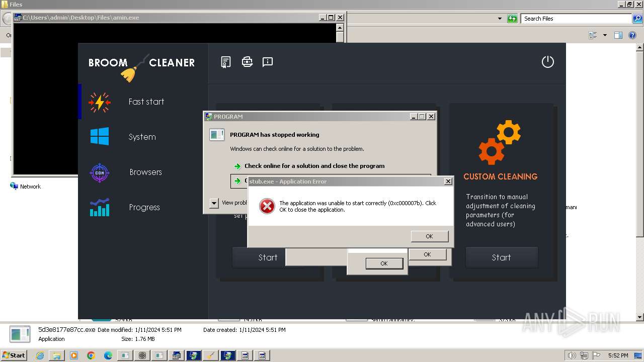
Task: Click Size: 1.76 MB detail text
Action: point(138,339)
